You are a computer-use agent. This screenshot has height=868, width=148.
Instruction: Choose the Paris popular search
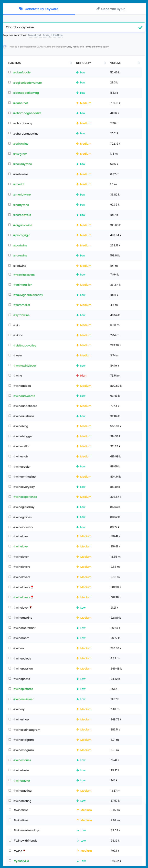[46, 35]
